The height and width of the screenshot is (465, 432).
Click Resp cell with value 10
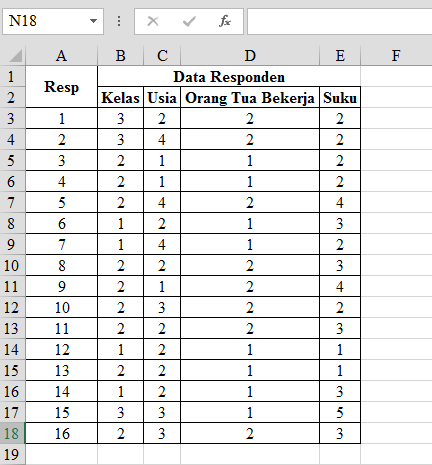coord(61,307)
